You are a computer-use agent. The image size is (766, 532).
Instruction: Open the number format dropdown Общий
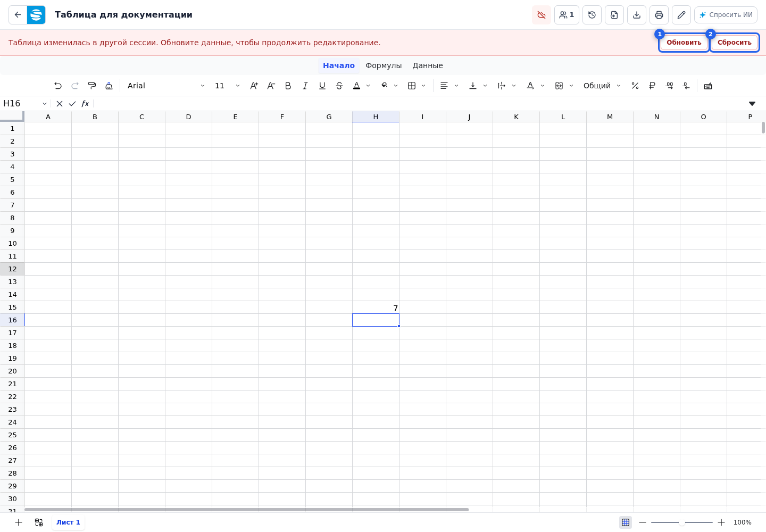pos(602,86)
